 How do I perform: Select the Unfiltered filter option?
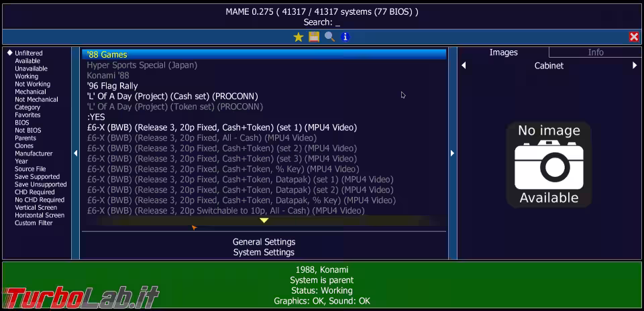[x=28, y=53]
